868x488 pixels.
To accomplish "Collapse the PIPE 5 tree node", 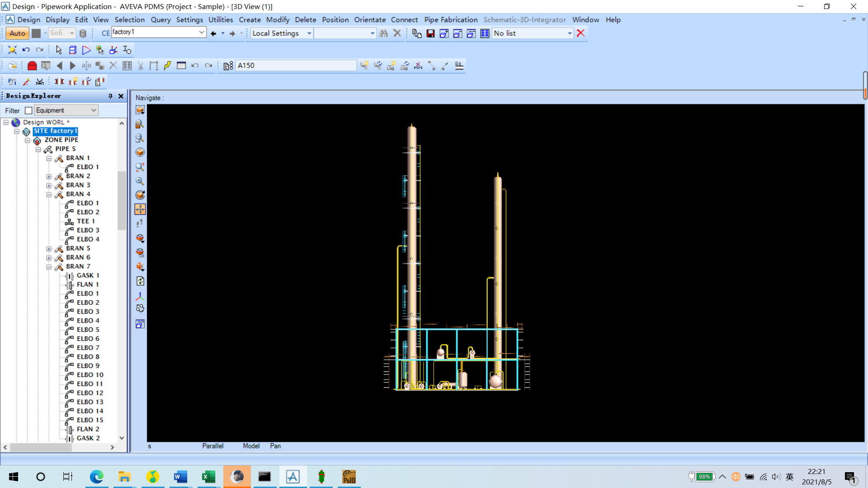I will coord(38,150).
